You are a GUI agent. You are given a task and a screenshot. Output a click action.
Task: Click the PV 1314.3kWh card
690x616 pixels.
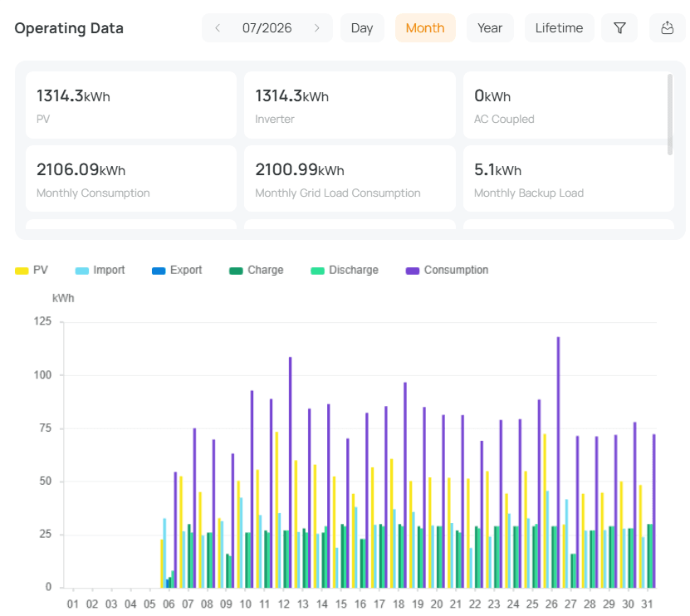tap(131, 105)
